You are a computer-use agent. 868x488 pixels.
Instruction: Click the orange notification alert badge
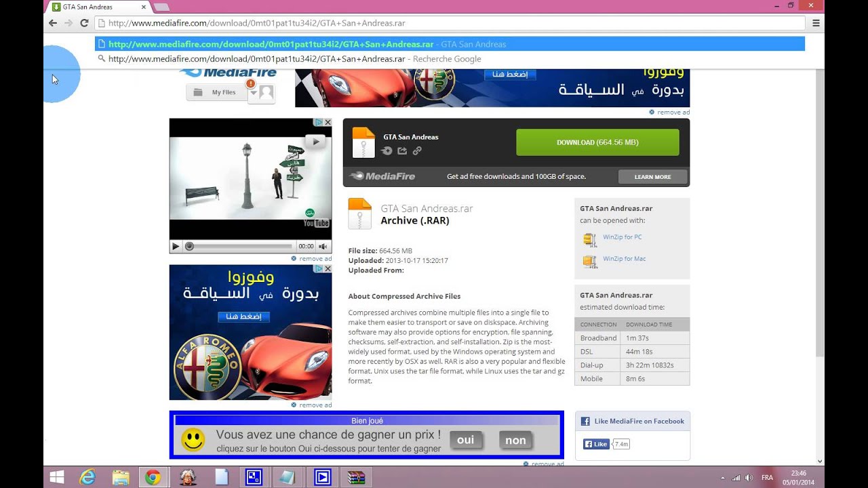[x=251, y=83]
